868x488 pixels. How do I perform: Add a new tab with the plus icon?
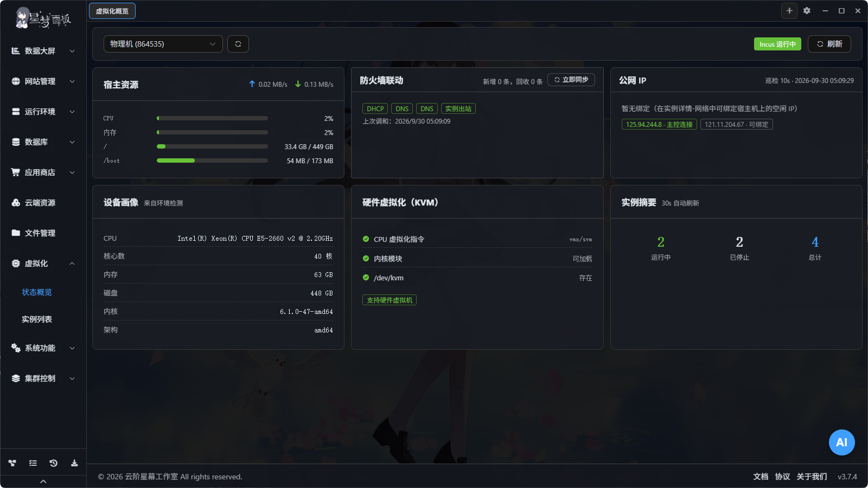[x=789, y=11]
